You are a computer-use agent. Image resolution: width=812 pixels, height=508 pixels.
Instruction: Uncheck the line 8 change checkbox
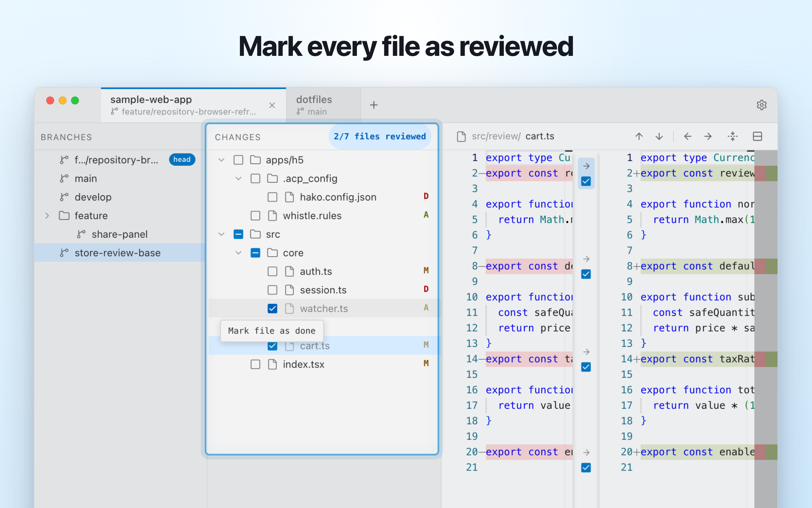[586, 274]
